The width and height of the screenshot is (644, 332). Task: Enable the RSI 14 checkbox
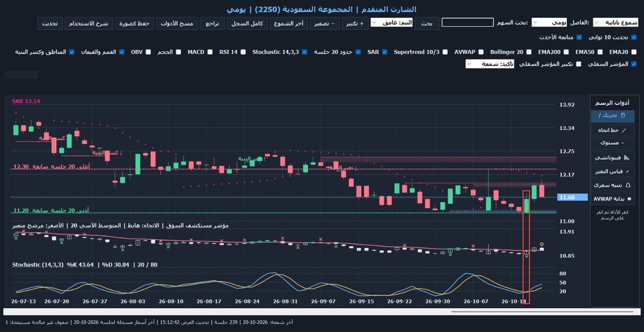pyautogui.click(x=243, y=52)
